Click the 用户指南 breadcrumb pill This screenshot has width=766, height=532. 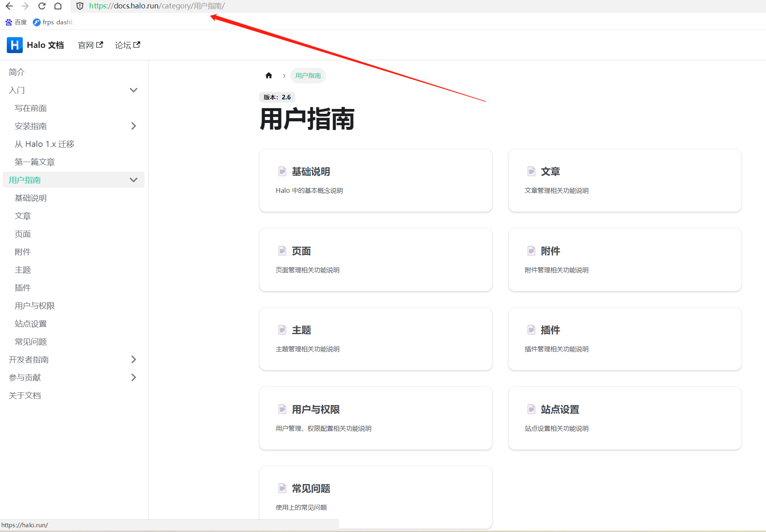click(x=308, y=75)
